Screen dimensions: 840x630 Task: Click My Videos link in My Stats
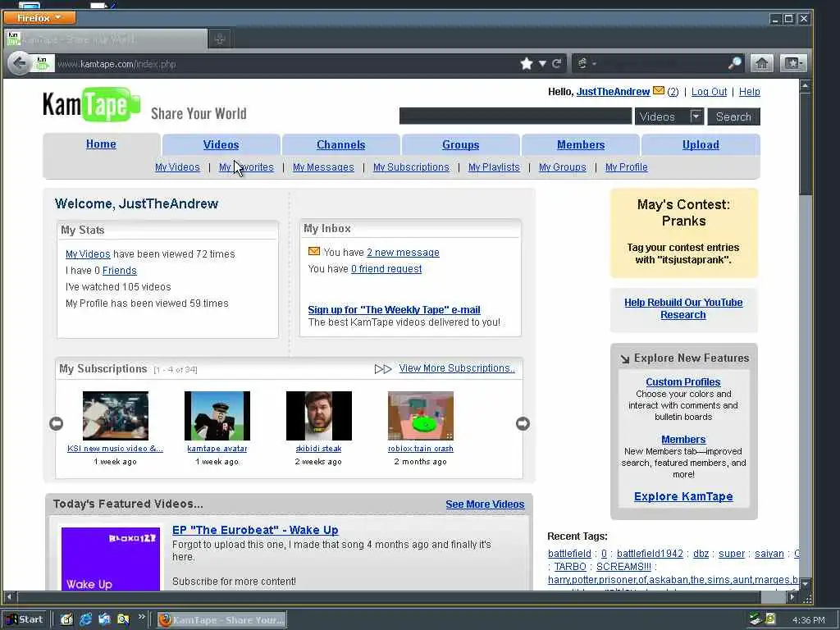click(88, 254)
